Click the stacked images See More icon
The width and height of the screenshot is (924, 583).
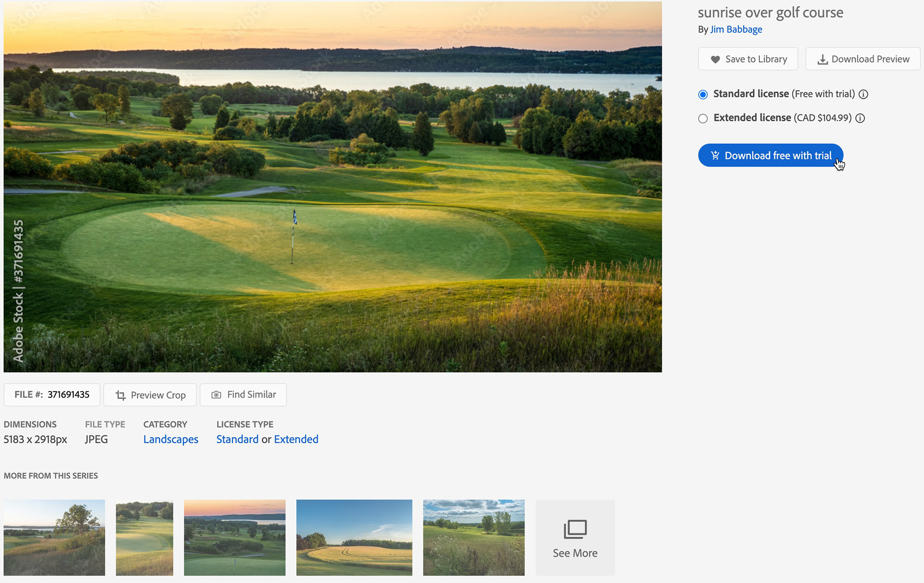(x=575, y=529)
